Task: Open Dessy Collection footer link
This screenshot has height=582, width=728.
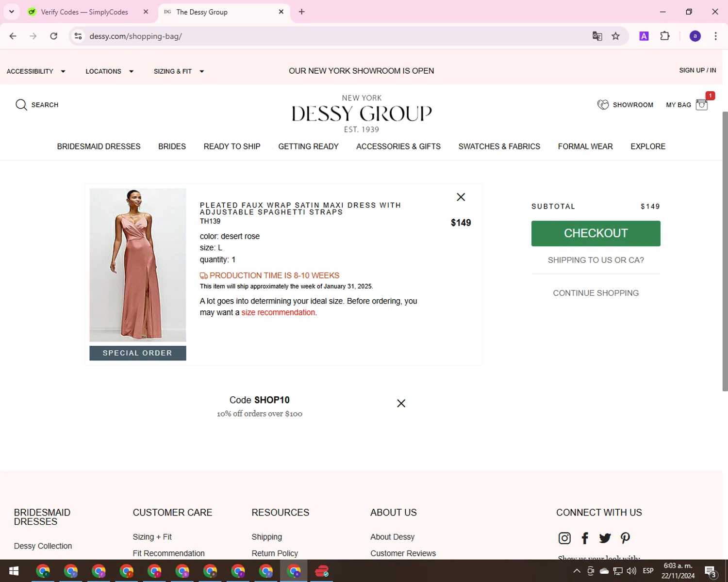Action: click(x=43, y=546)
